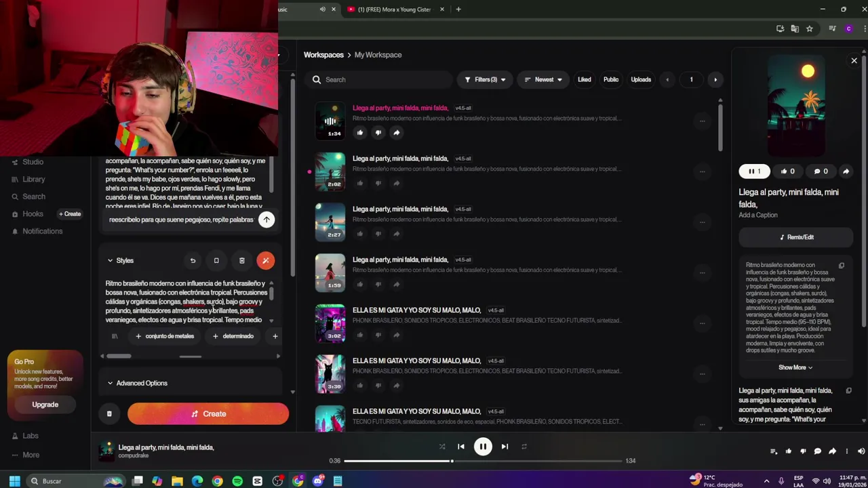Like the playing song in the player bar

click(789, 451)
